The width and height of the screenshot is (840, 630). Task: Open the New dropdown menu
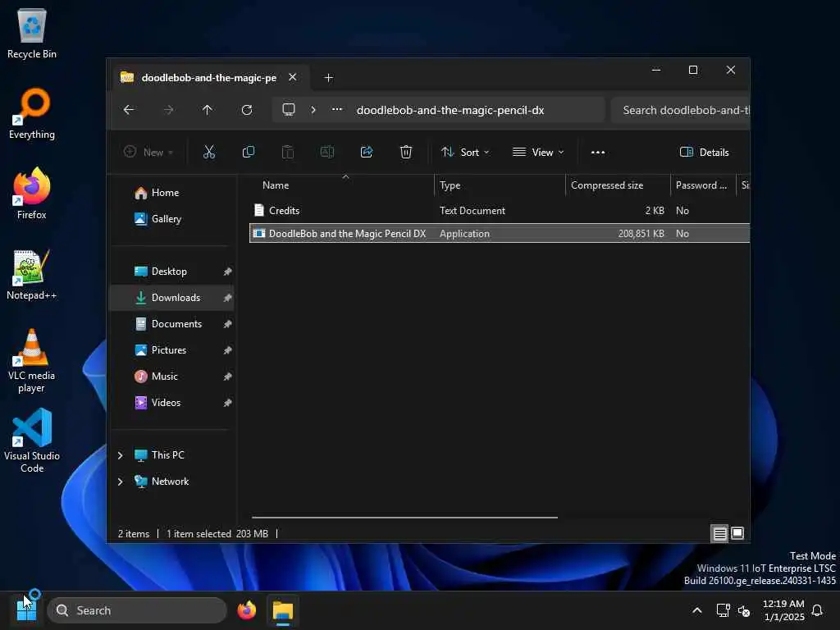148,152
